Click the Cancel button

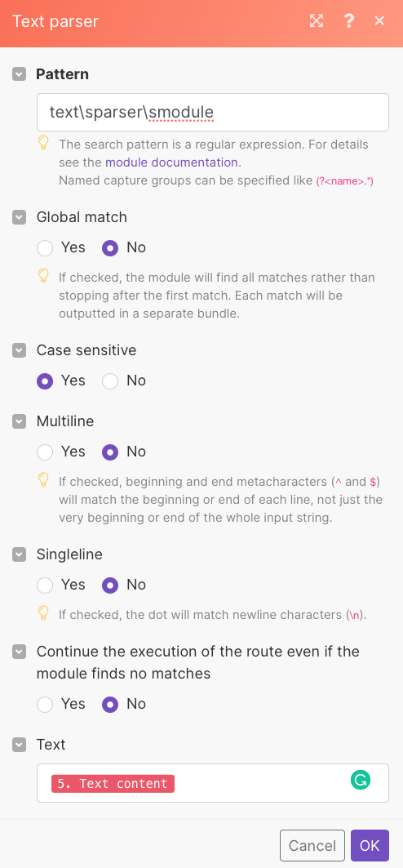(312, 845)
